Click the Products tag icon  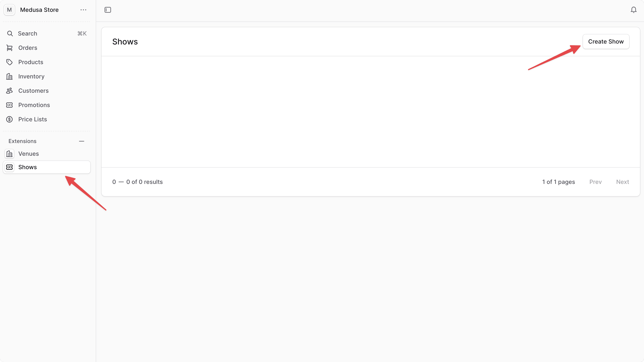click(x=9, y=62)
